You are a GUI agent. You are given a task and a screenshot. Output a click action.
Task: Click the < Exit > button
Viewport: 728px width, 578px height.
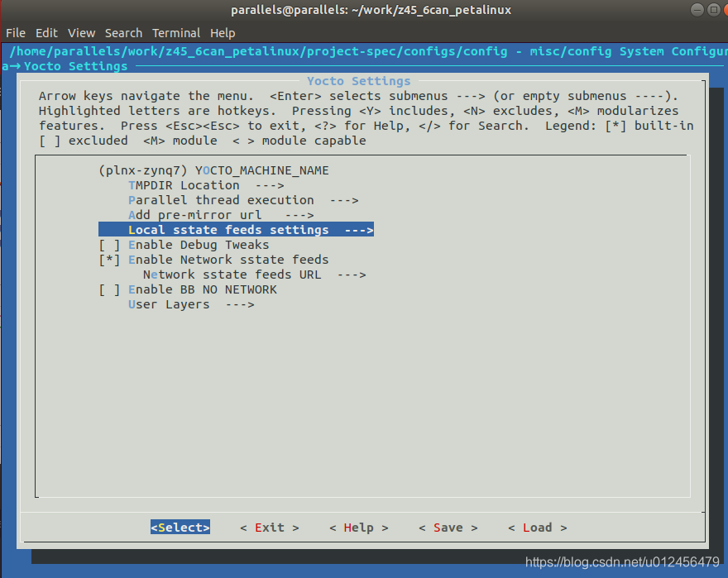[270, 528]
